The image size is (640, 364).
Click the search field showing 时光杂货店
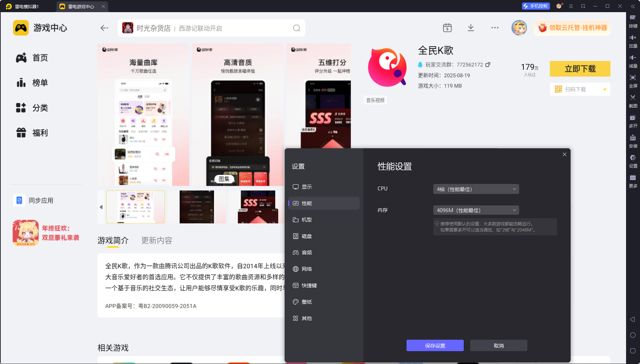coord(211,28)
